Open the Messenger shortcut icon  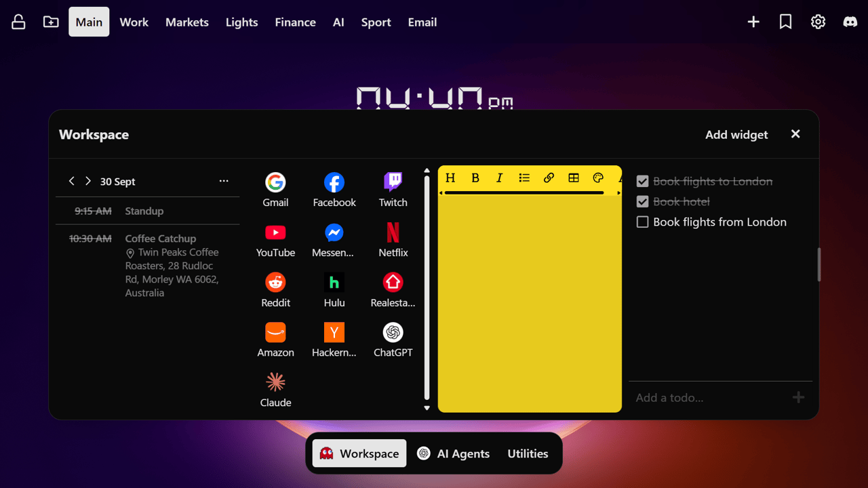pos(334,232)
